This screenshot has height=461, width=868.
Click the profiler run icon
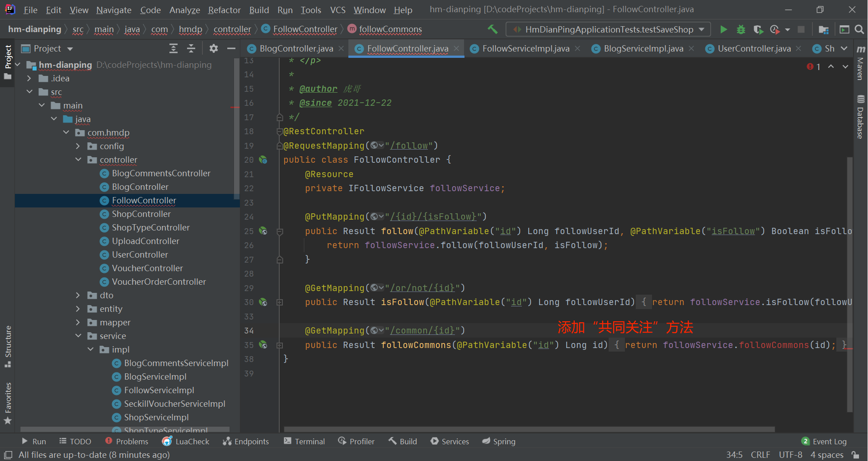click(774, 29)
